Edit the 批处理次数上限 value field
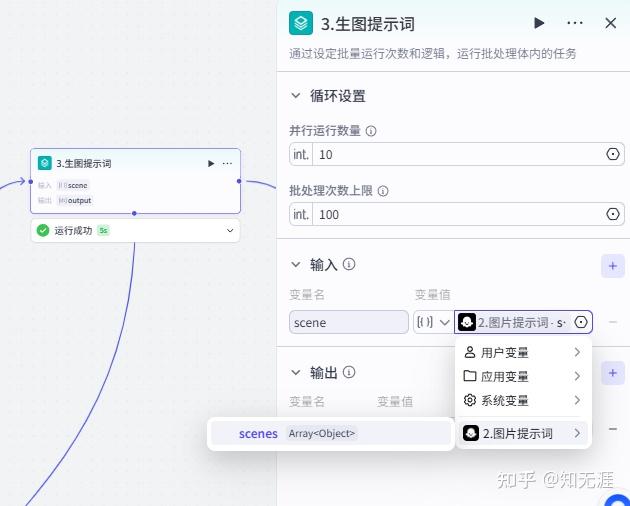Viewport: 630px width, 506px height. click(458, 214)
